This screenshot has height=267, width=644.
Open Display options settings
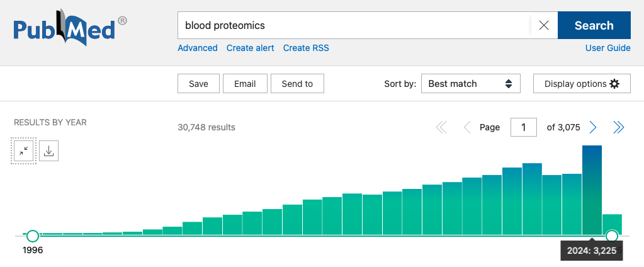[x=581, y=84]
